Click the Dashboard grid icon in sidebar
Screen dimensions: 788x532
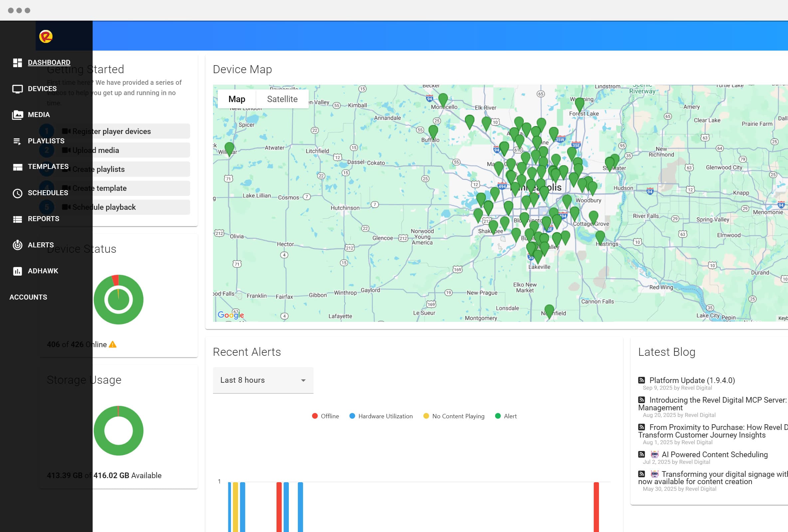(x=17, y=63)
